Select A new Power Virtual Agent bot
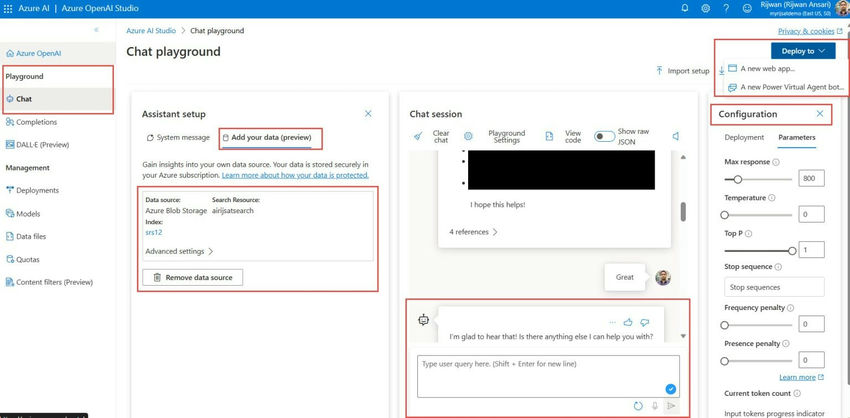 tap(786, 87)
